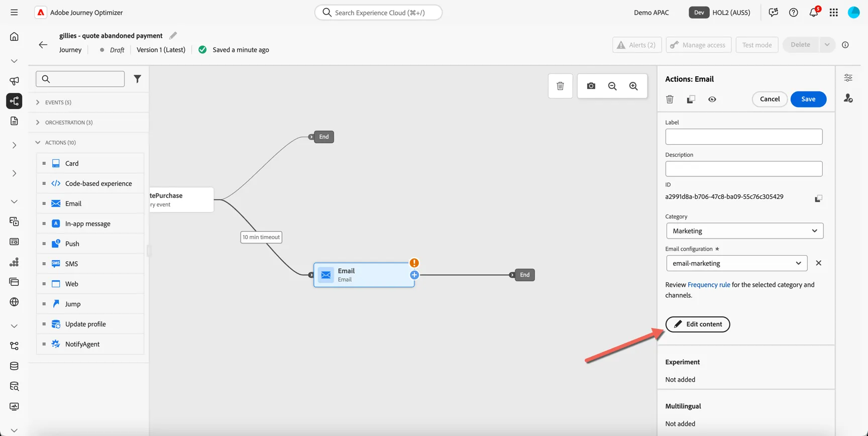Screen dimensions: 868x436
Task: Open the Frequency rule link
Action: click(x=709, y=285)
